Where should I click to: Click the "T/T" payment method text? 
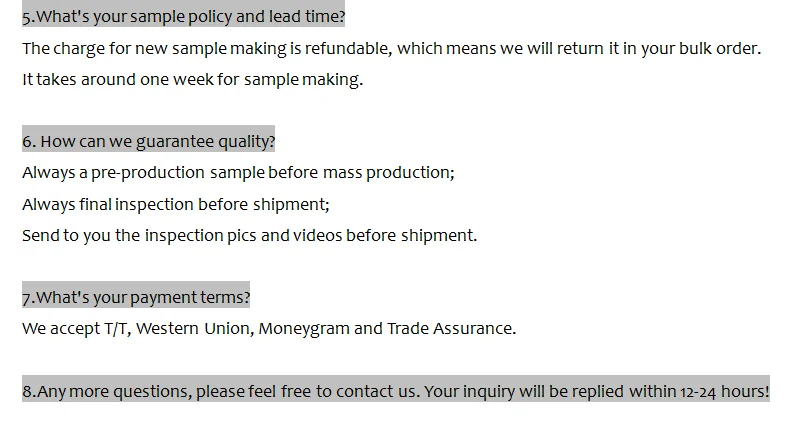[115, 328]
